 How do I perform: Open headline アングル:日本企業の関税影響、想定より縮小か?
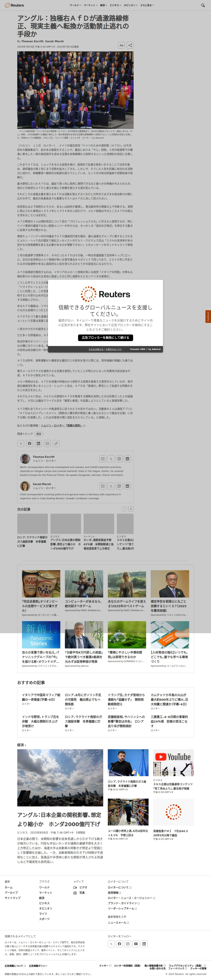pos(59,819)
